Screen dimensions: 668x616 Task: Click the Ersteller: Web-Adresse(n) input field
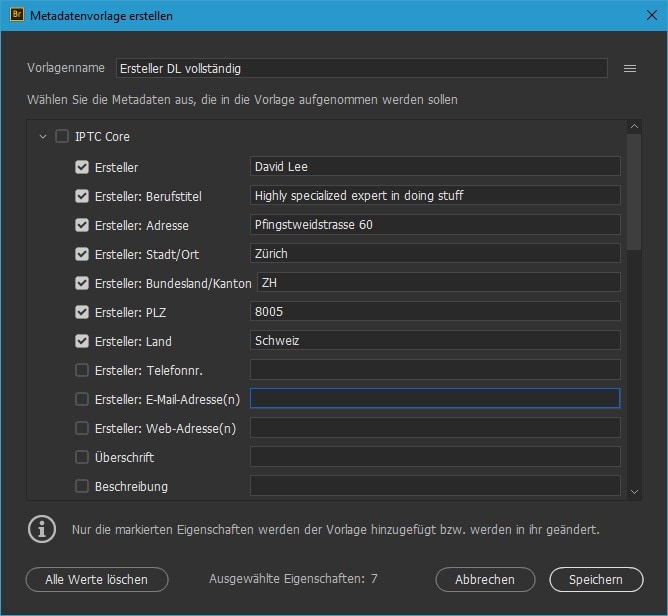(x=434, y=428)
